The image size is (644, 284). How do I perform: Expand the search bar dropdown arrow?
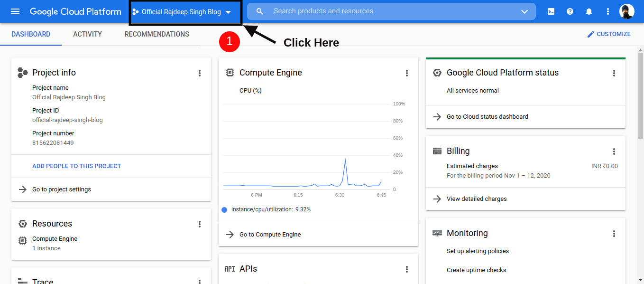click(524, 11)
